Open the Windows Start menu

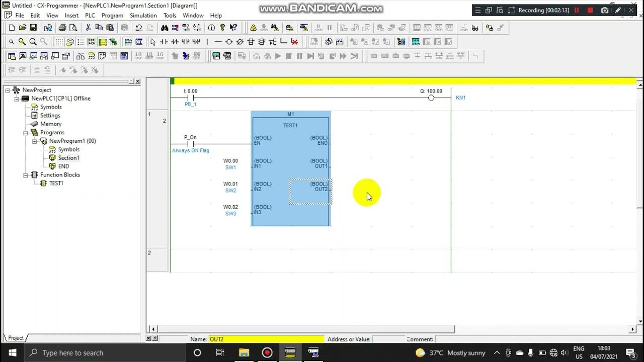point(12,352)
